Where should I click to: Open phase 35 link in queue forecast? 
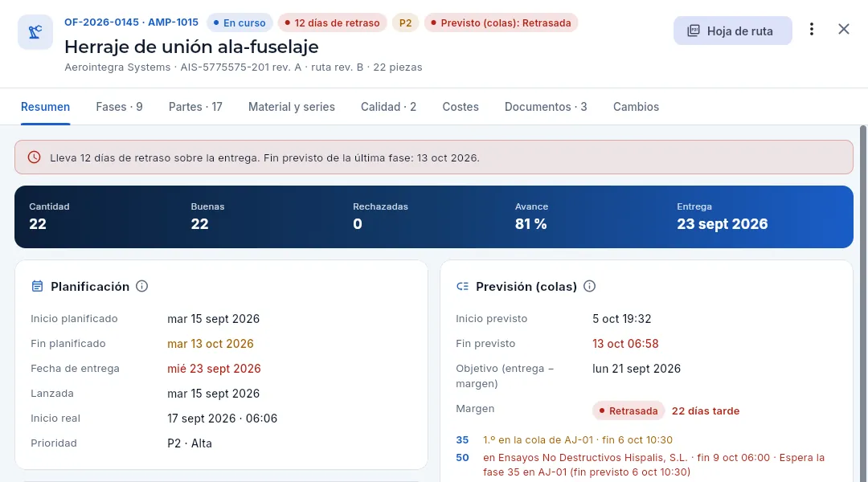[462, 440]
